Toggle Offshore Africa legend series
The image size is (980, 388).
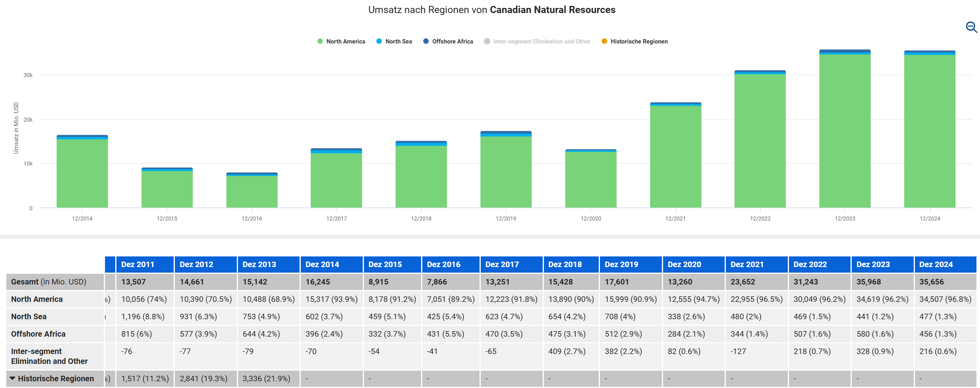point(452,41)
